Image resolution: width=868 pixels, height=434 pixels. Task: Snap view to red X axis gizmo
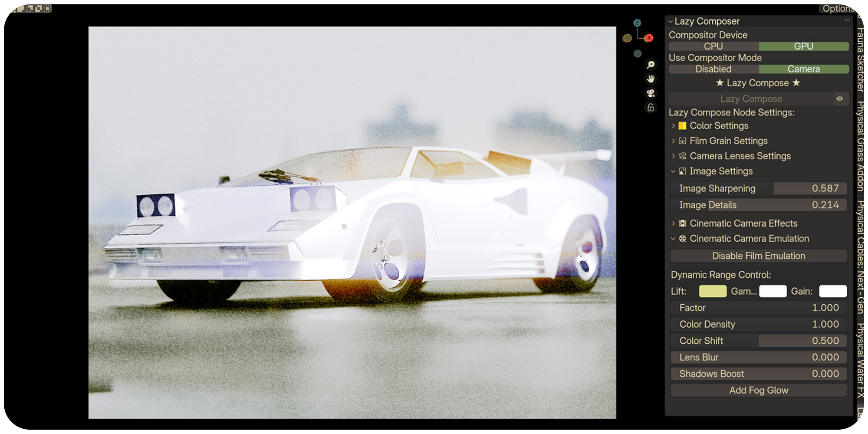[x=649, y=38]
